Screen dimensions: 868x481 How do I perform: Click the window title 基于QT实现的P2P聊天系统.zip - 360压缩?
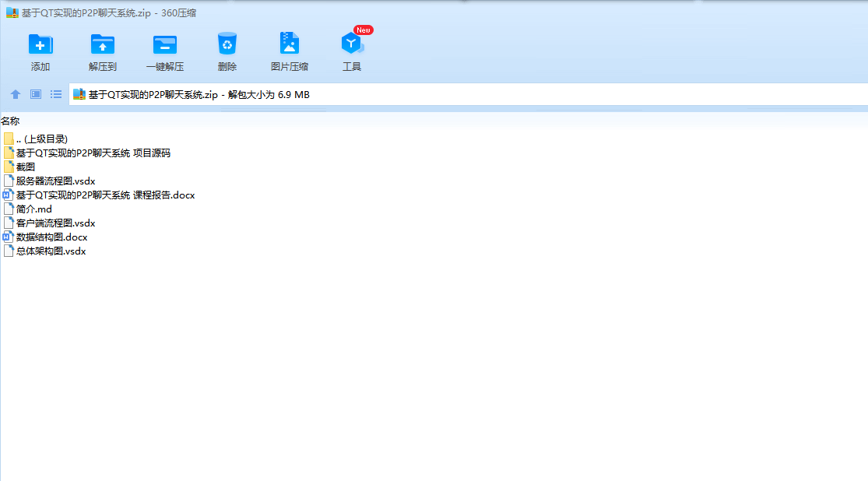(x=108, y=12)
